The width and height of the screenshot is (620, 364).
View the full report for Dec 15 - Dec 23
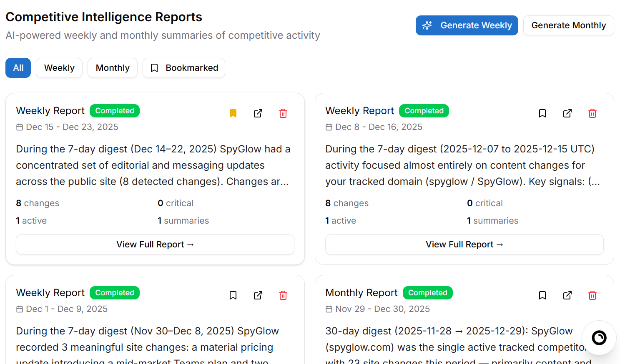point(155,244)
